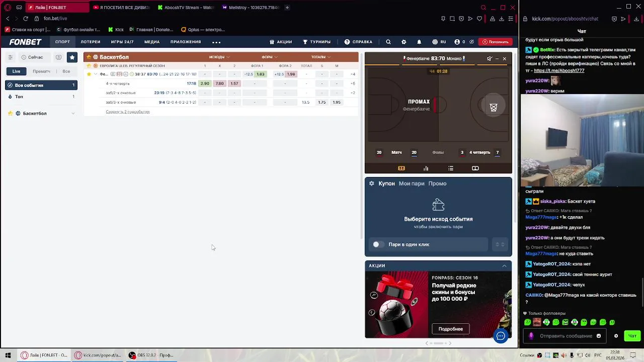The image size is (644, 362).
Task: Star the Basketball section header
Action: coord(89,57)
